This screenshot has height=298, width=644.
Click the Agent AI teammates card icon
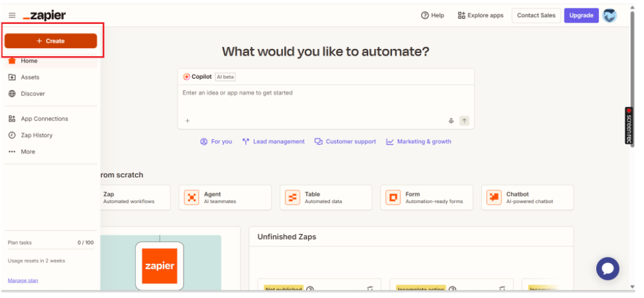[x=192, y=197]
